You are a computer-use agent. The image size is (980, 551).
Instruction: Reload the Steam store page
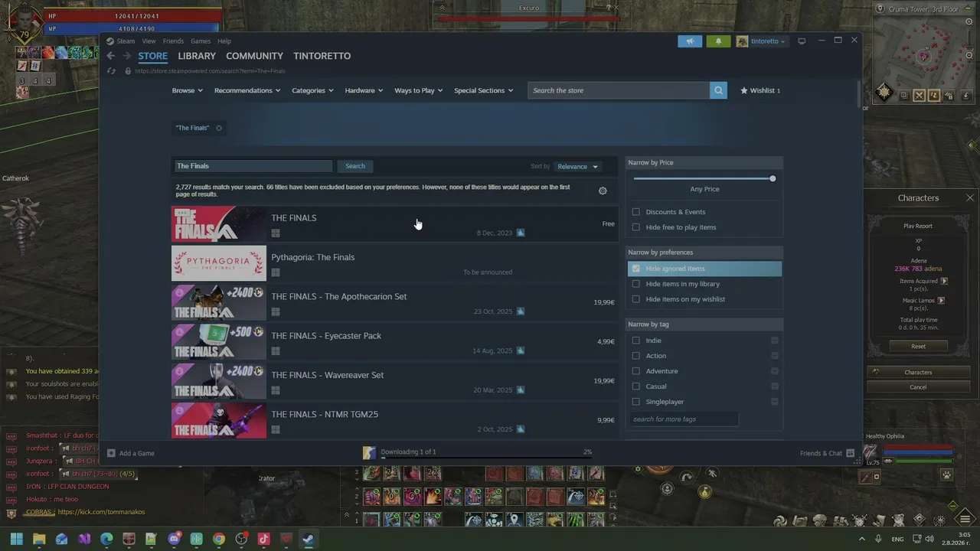click(x=111, y=71)
